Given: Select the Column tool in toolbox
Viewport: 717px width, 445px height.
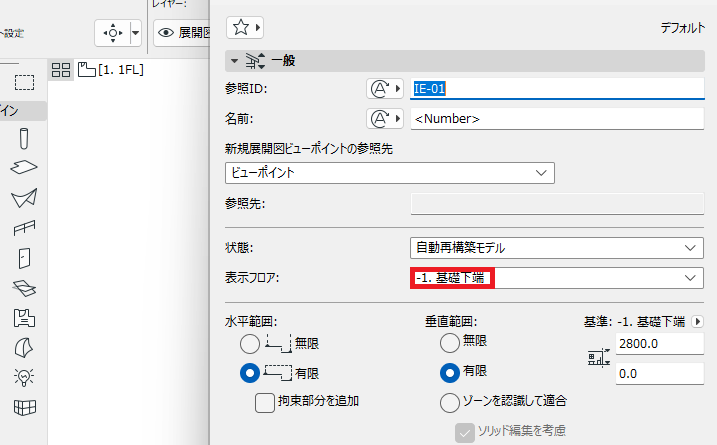Looking at the screenshot, I should pos(24,139).
